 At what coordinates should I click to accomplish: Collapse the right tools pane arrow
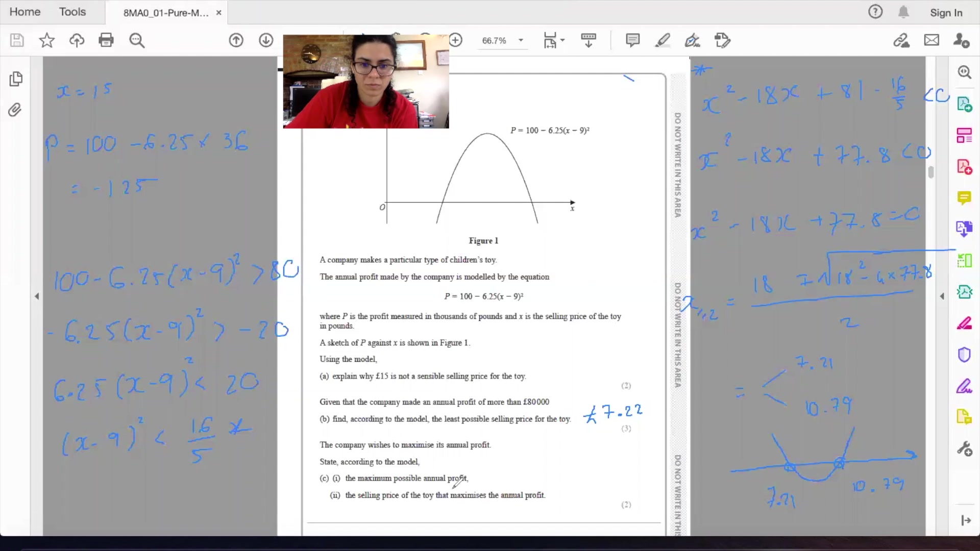click(942, 296)
